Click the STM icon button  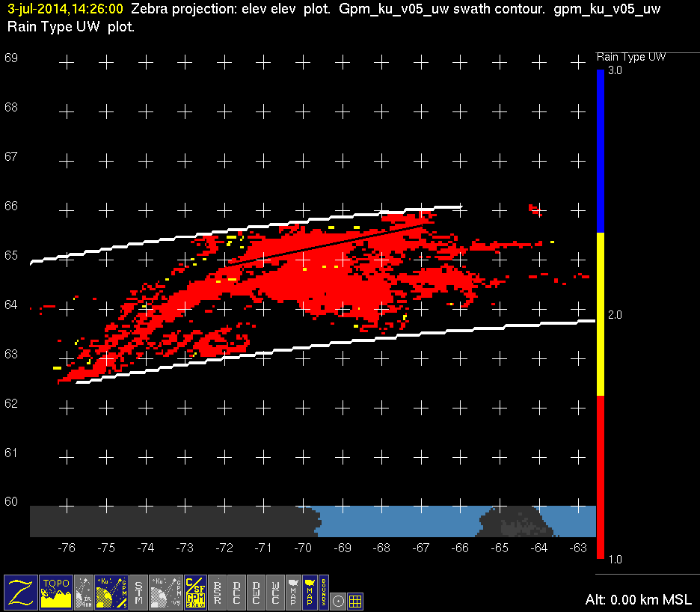coord(139,592)
